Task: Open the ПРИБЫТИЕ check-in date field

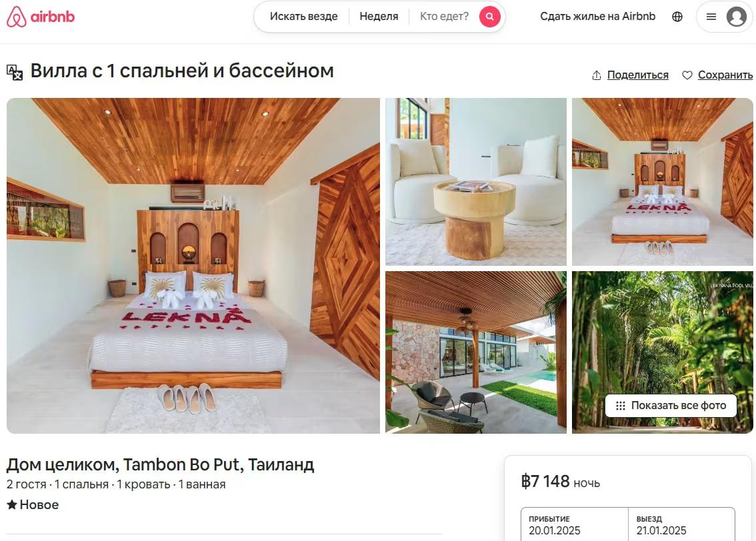Action: point(575,525)
